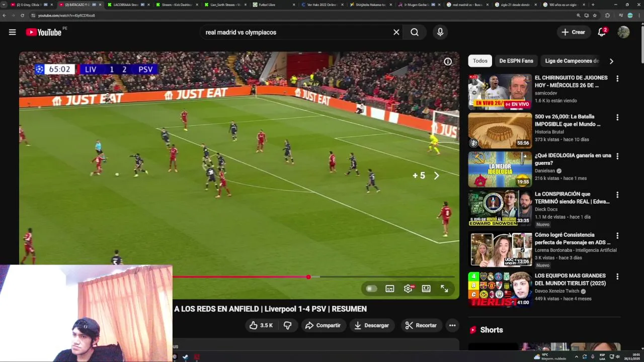Open options for La CONSPIRACIÓN video

point(617,195)
